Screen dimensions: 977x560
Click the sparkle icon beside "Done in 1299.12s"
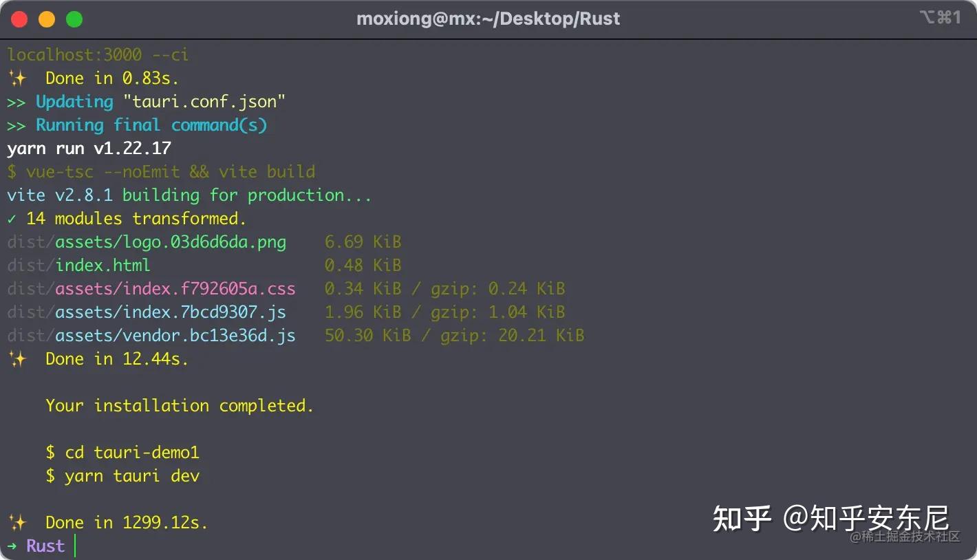click(x=17, y=523)
